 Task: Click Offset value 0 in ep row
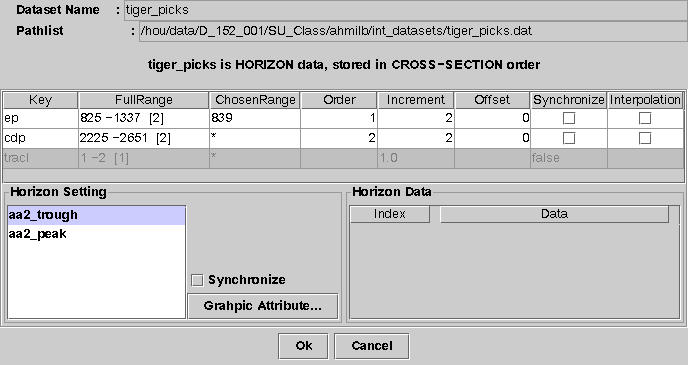click(x=492, y=118)
